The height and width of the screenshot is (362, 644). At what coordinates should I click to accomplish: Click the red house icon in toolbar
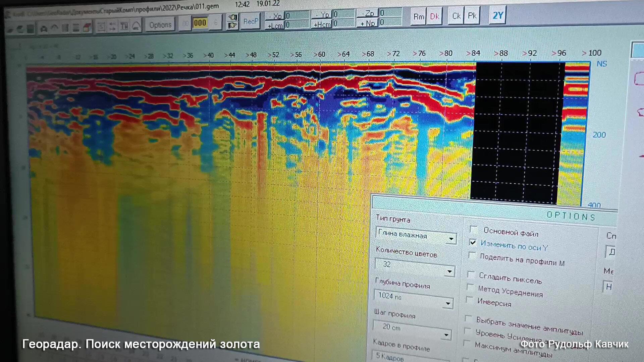click(87, 28)
